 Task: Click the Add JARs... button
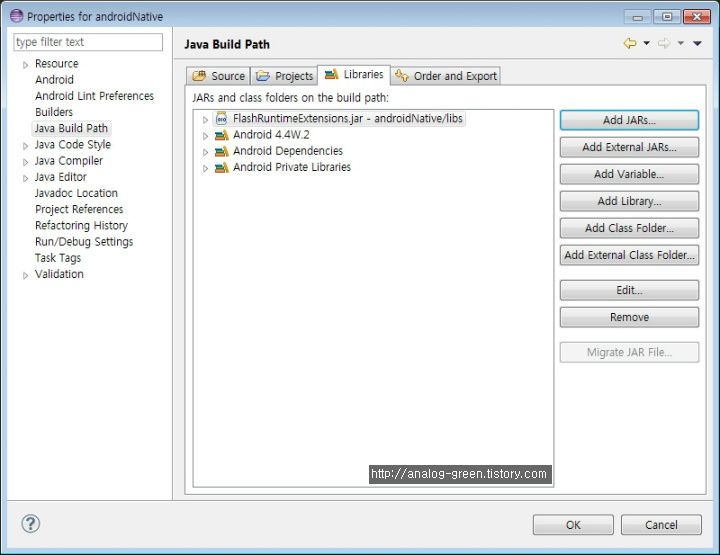[x=629, y=120]
